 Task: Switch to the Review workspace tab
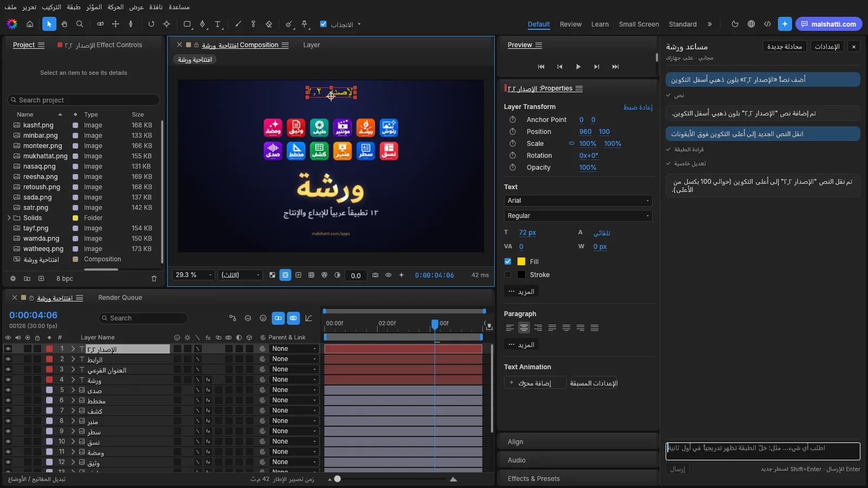point(571,24)
